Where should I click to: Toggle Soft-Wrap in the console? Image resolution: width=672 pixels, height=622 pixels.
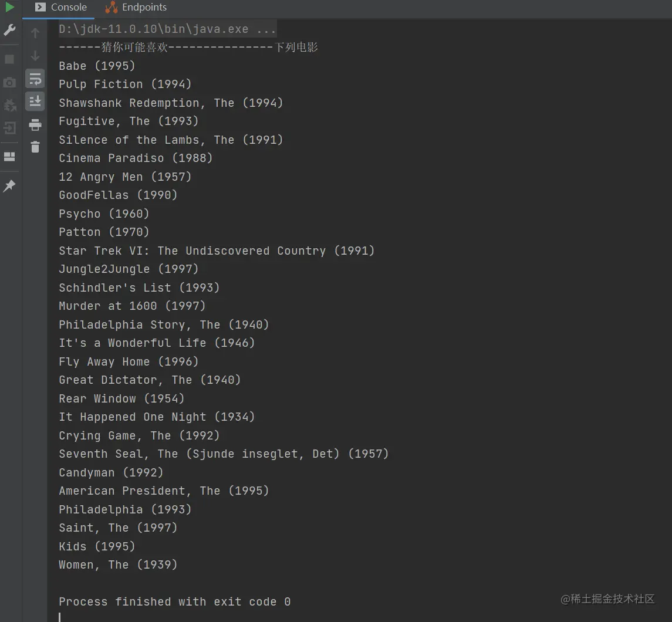[35, 79]
